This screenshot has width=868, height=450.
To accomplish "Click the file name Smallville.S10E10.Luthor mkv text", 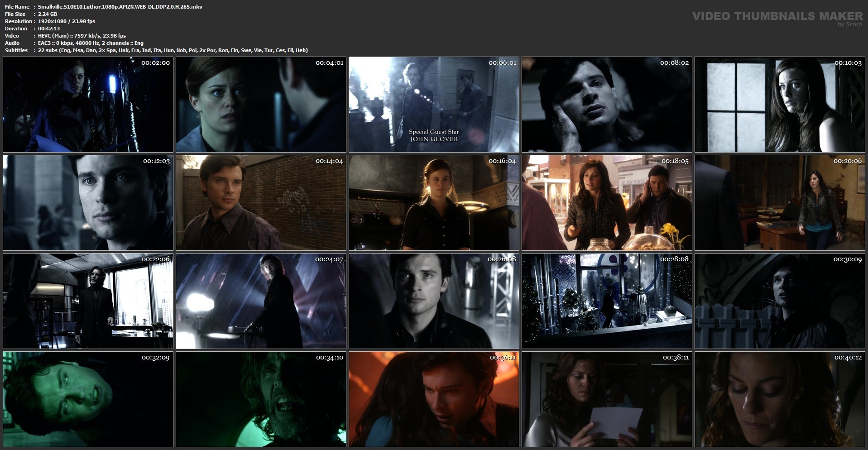I will [120, 7].
